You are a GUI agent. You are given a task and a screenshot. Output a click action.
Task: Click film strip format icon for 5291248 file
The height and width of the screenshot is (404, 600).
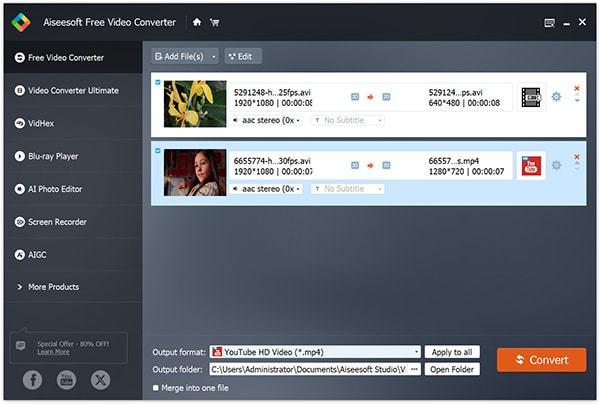point(531,97)
